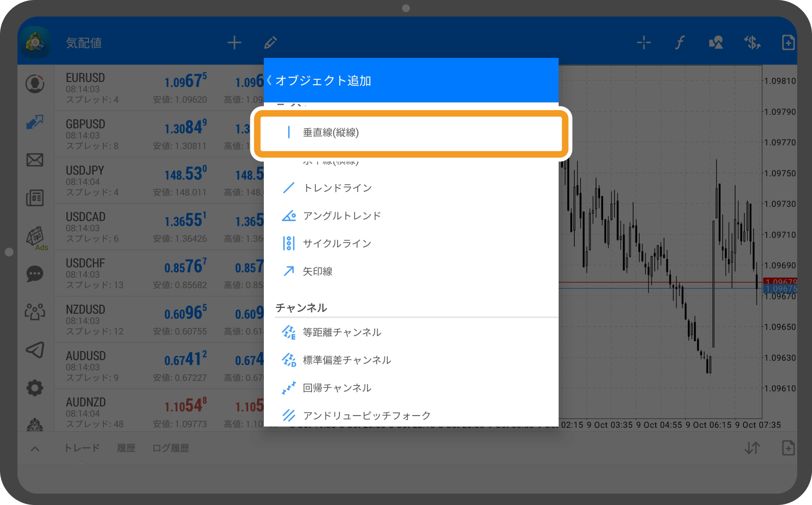Tap new order document icon in header

[788, 43]
